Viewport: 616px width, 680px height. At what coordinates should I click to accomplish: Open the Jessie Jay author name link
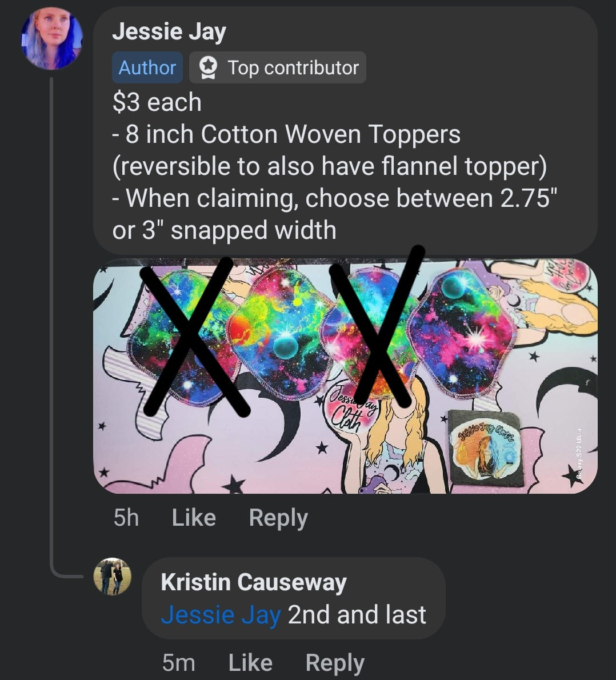click(169, 32)
